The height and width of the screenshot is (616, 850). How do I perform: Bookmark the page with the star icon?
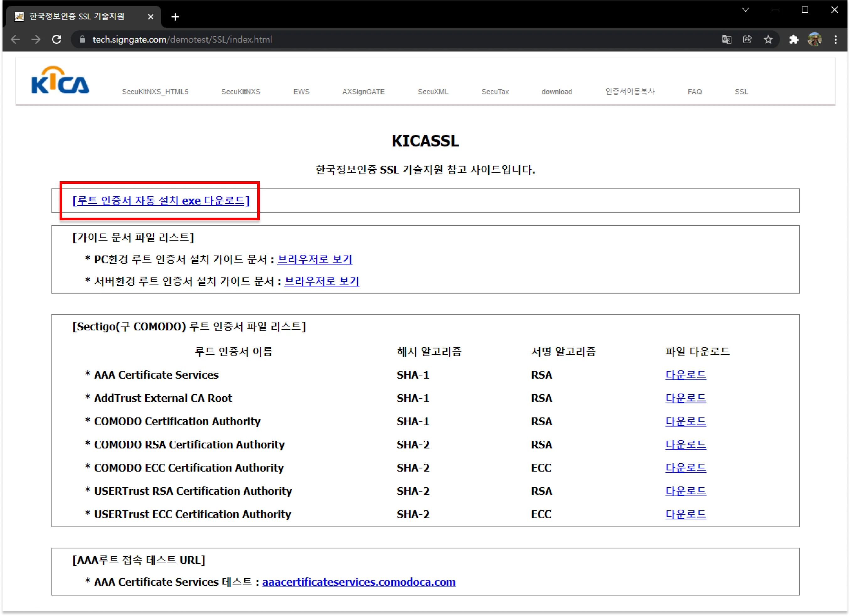point(768,39)
